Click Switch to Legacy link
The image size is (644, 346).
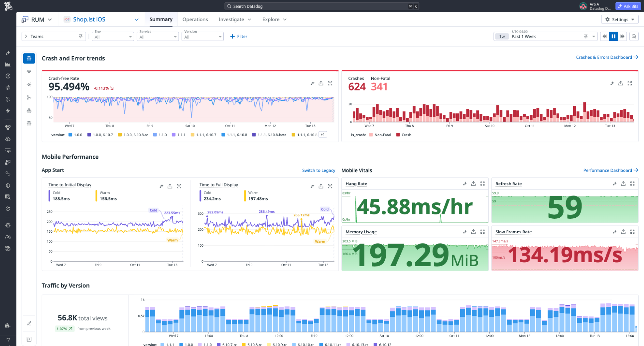(x=319, y=170)
